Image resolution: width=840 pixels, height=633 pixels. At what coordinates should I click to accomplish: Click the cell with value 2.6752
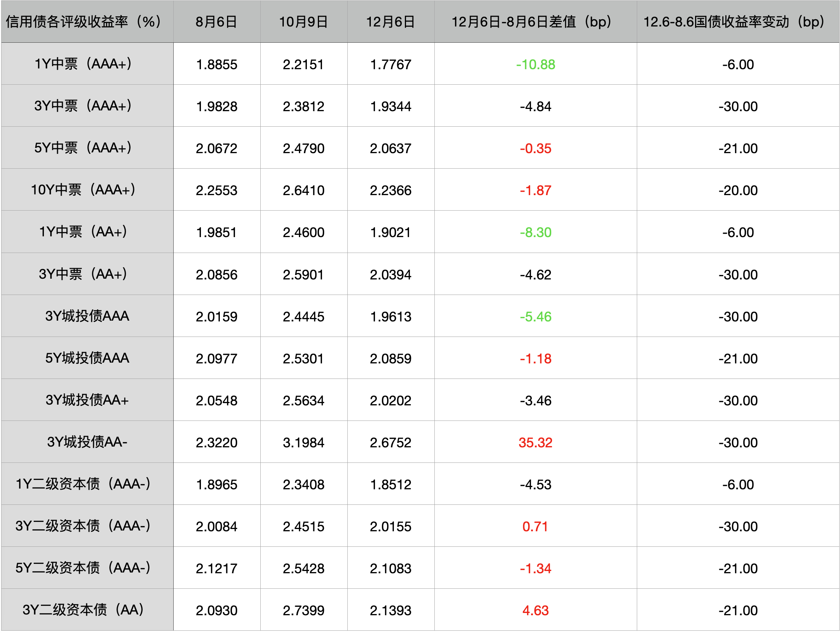(x=391, y=442)
